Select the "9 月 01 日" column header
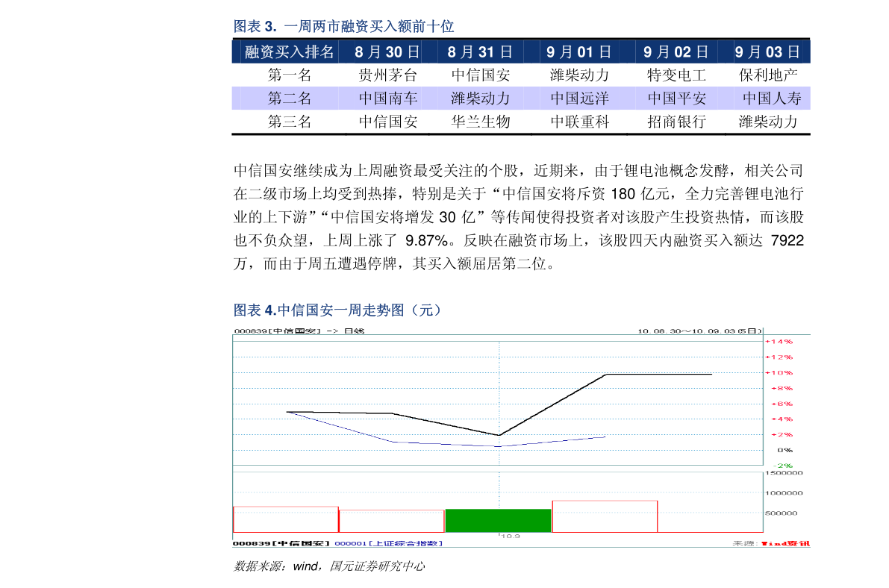The image size is (889, 588). pyautogui.click(x=579, y=52)
